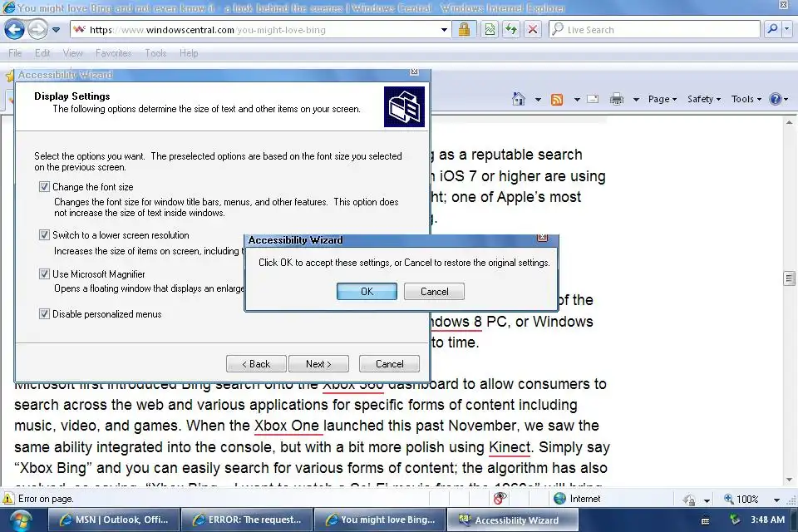Click the orange RSS Feeds icon

pos(557,99)
